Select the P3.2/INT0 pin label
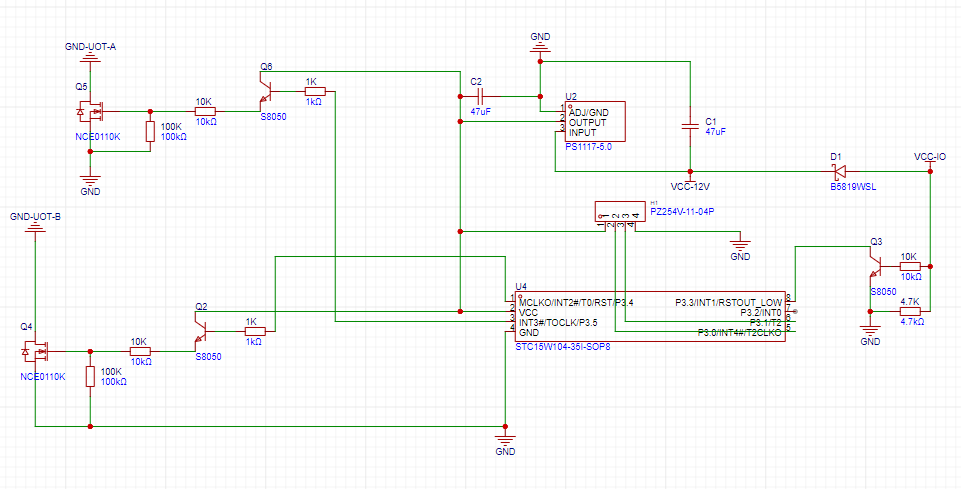This screenshot has height=489, width=961. (x=761, y=312)
